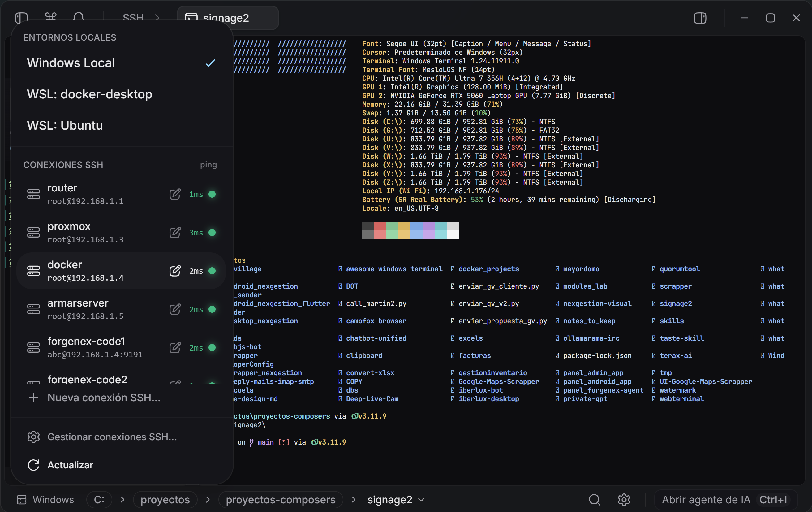Select the Windows Local environment

[x=121, y=63]
